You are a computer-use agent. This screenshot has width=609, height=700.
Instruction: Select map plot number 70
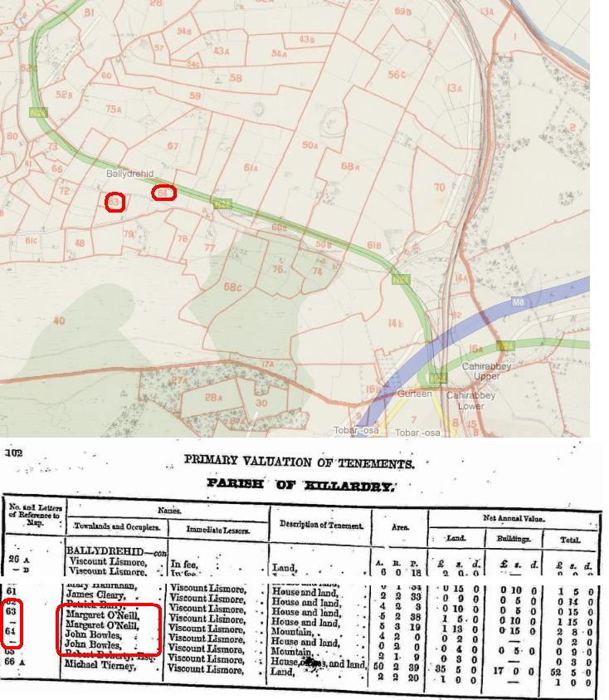[x=439, y=187]
